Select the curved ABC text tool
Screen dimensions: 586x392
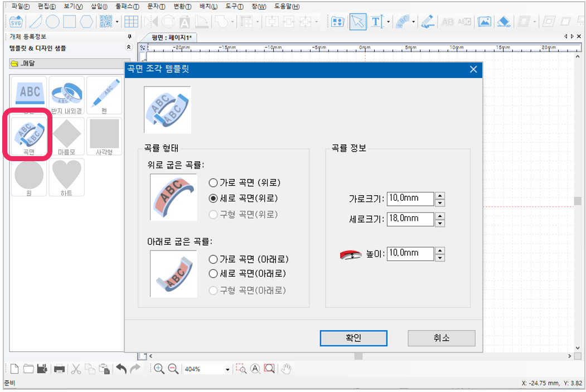403,22
